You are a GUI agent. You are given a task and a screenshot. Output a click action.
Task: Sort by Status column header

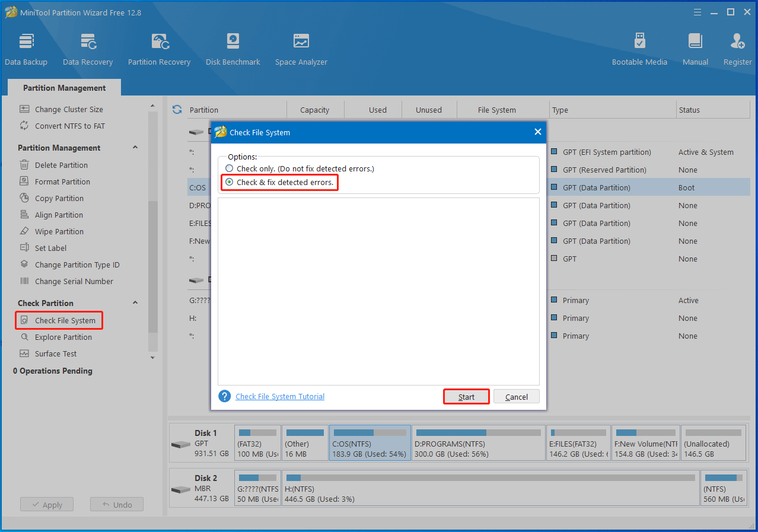(713, 110)
